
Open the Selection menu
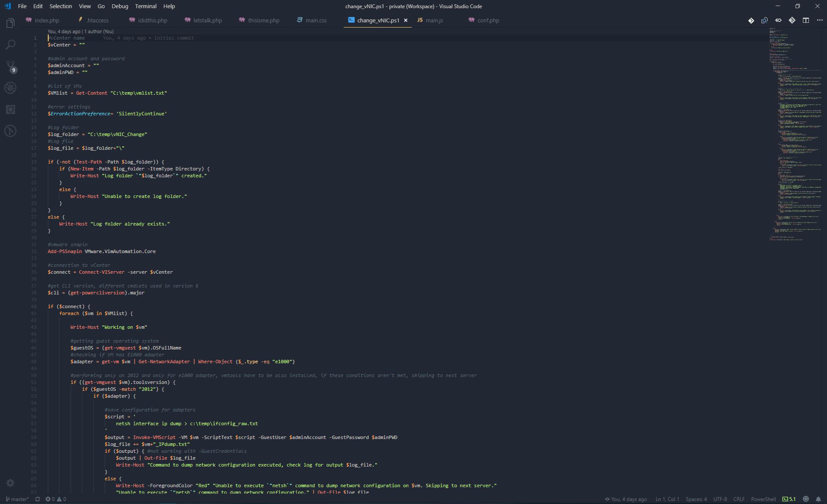[61, 6]
